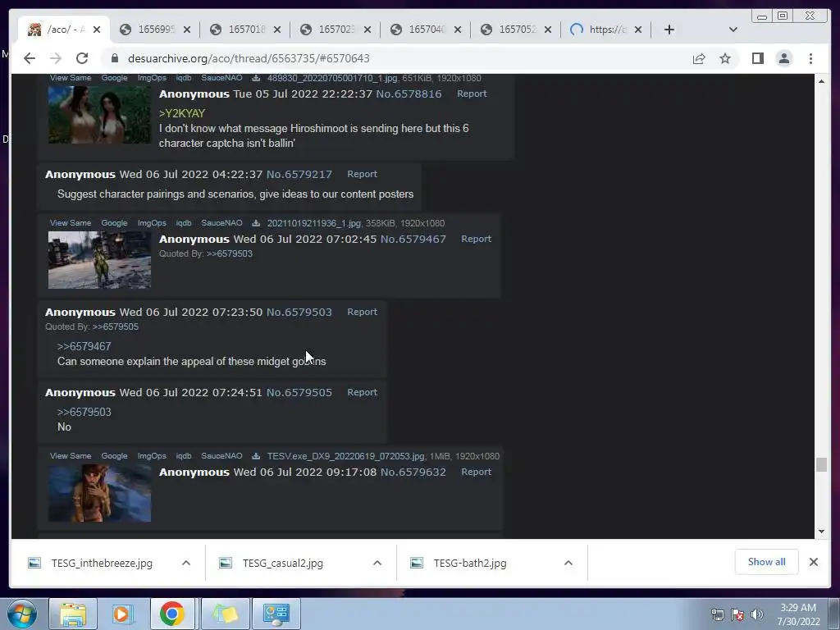Close the /aco/ tab

97,30
